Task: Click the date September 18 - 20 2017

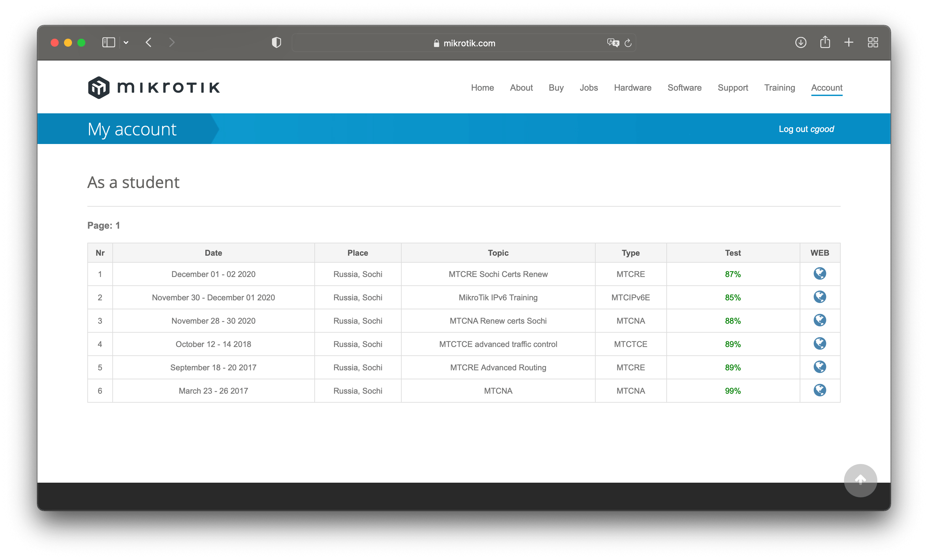Action: point(213,368)
